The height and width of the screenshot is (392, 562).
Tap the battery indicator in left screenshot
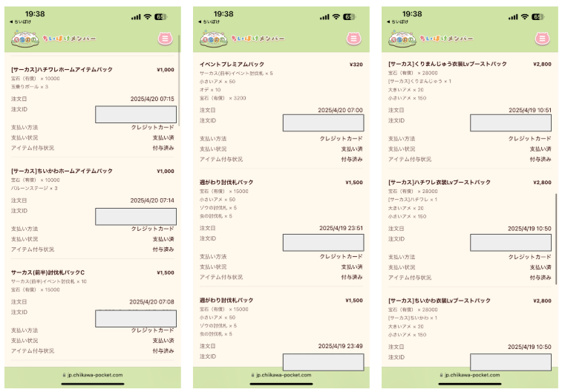pos(160,17)
